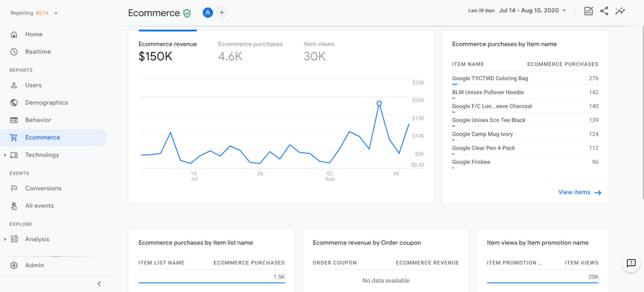644x292 pixels.
Task: Open the feedback chat bubble icon
Action: 631,263
